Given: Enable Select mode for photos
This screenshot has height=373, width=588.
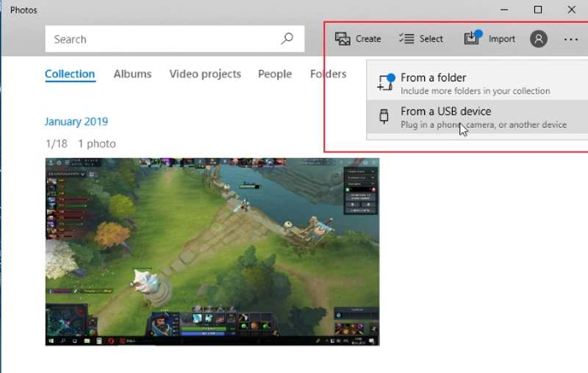Looking at the screenshot, I should (421, 39).
